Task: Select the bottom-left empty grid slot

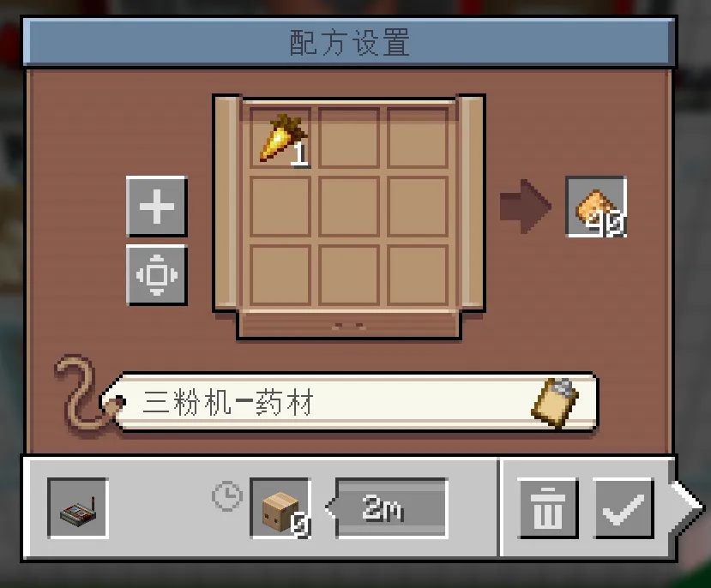Action: click(x=280, y=275)
